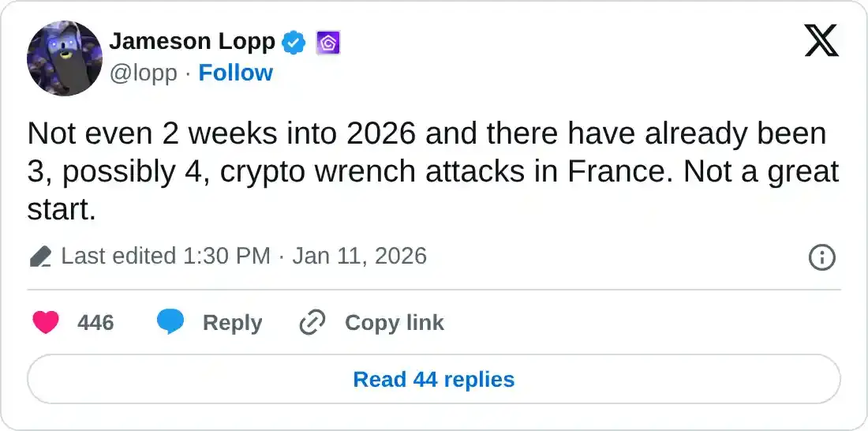The width and height of the screenshot is (868, 431).
Task: Click the blue reply speech bubble icon
Action: pyautogui.click(x=170, y=322)
